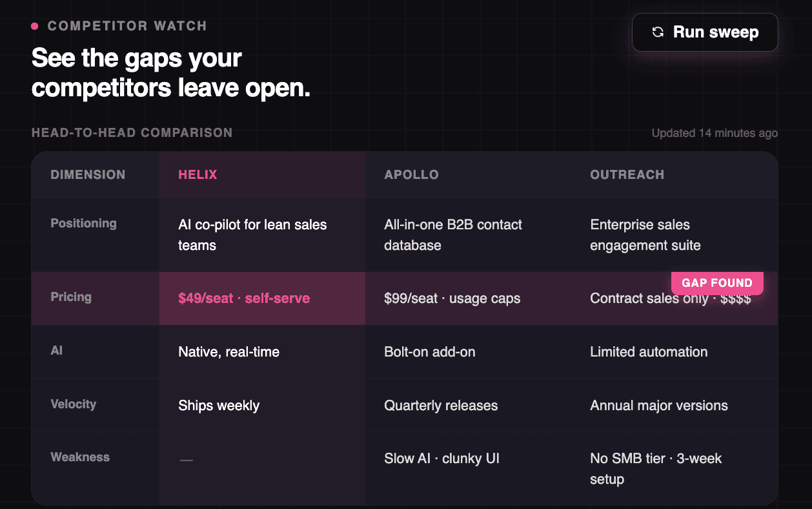Click the pink dot beside Competitor Watch

point(35,26)
